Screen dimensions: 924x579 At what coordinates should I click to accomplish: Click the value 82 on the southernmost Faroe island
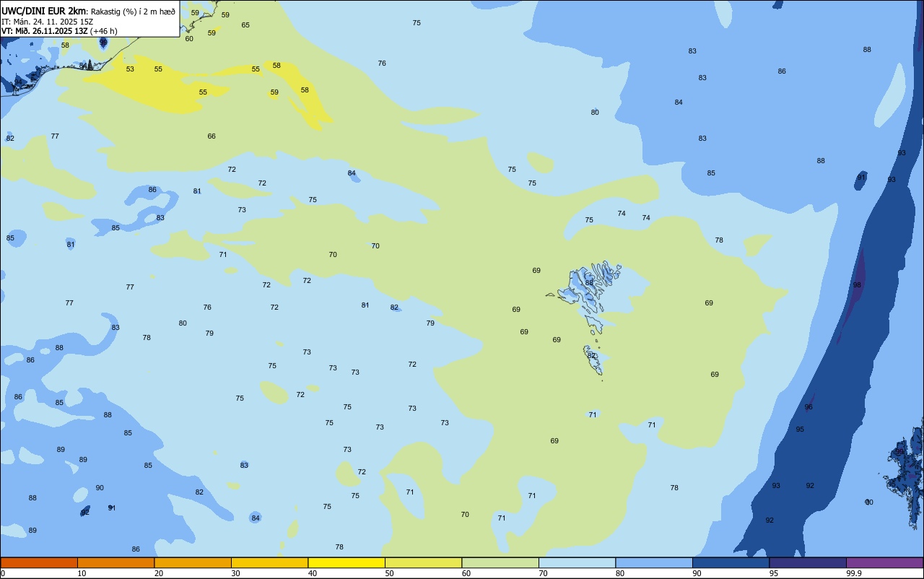click(591, 355)
